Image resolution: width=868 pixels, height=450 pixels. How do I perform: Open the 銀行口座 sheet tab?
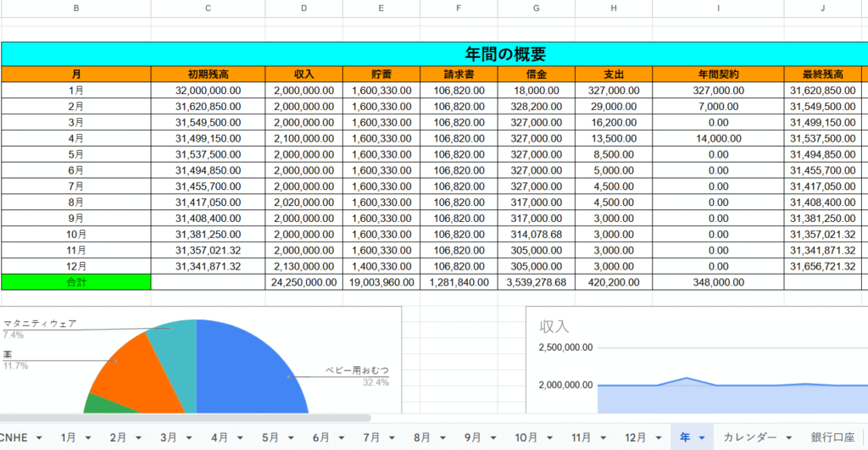click(x=833, y=437)
